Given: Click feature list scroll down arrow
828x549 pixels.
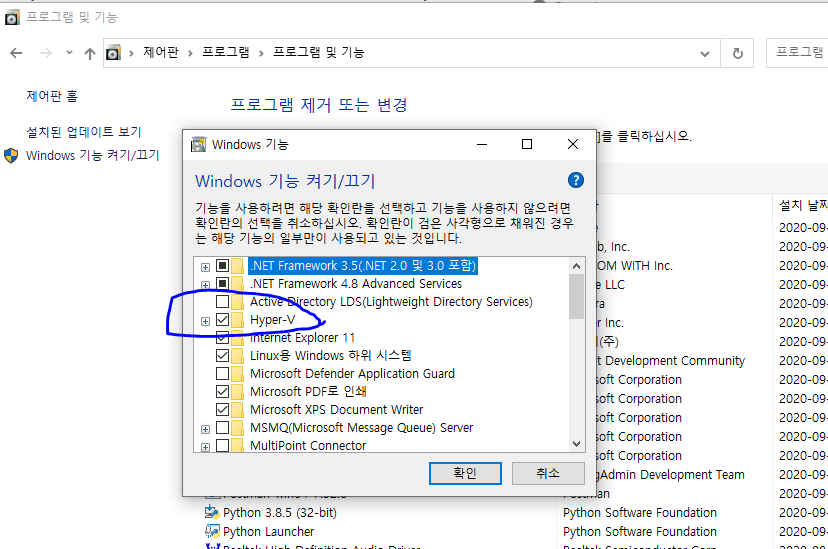Looking at the screenshot, I should (577, 444).
